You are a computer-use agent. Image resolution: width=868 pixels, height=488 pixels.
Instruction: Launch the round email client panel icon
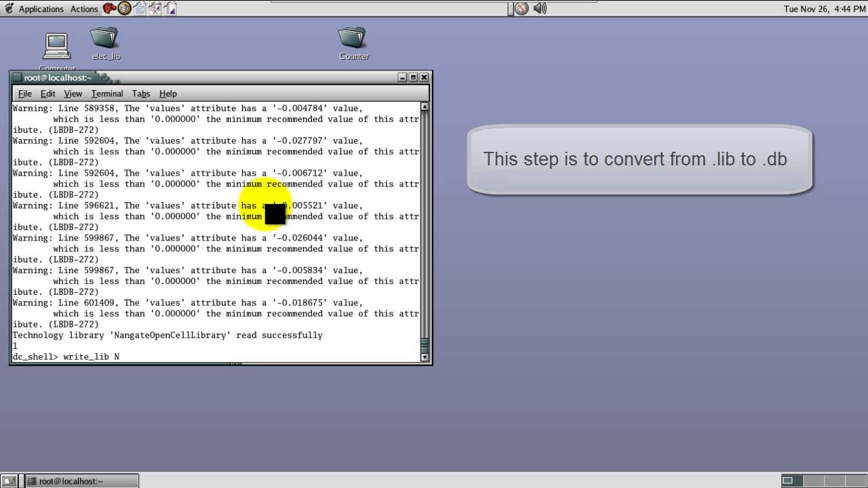pyautogui.click(x=124, y=8)
